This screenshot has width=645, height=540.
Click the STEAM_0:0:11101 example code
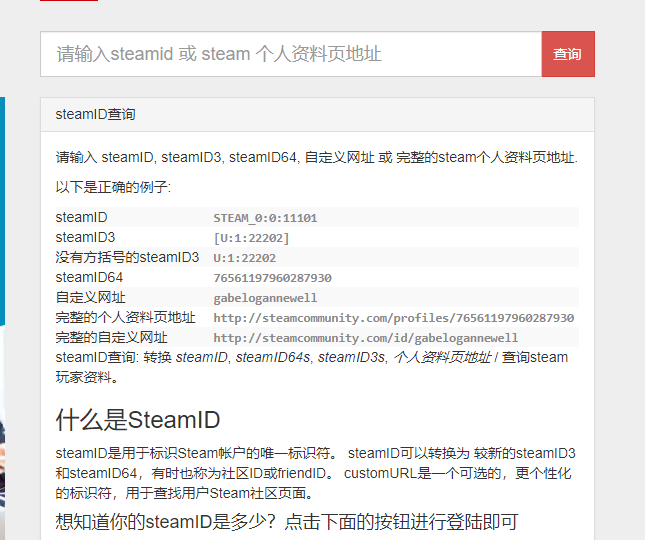pos(265,217)
